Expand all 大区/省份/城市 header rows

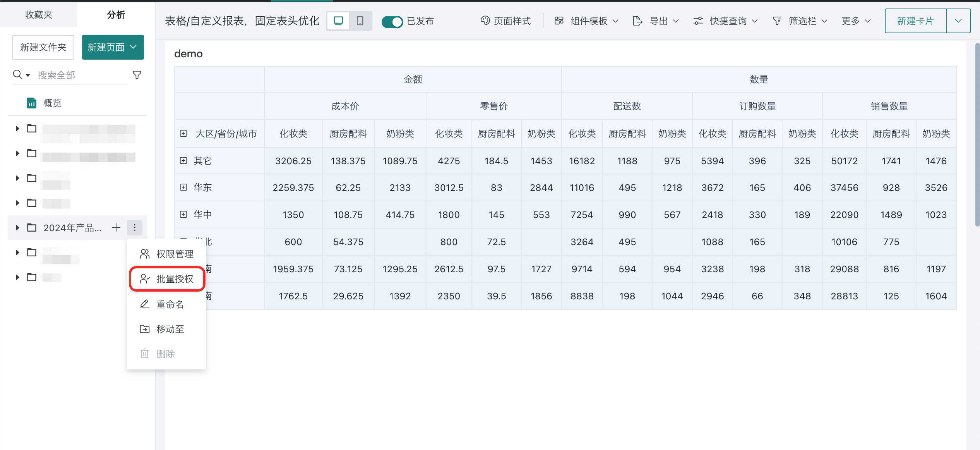point(183,134)
